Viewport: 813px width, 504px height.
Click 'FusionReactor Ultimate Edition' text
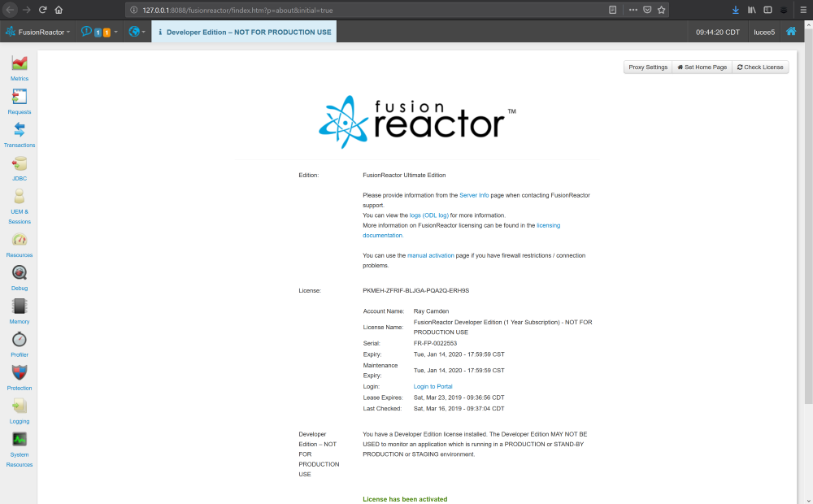[x=404, y=176]
